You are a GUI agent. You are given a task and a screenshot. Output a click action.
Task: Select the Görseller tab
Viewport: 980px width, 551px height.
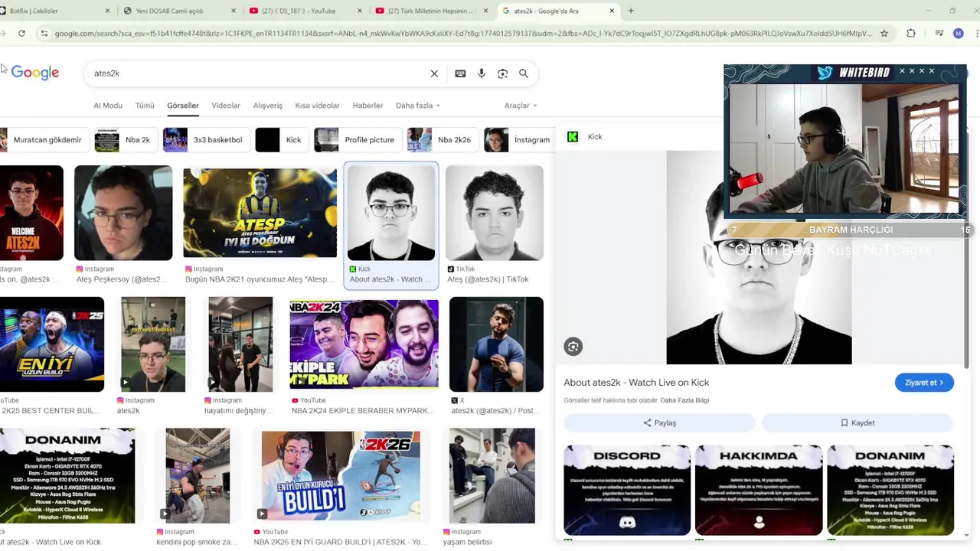coord(183,106)
